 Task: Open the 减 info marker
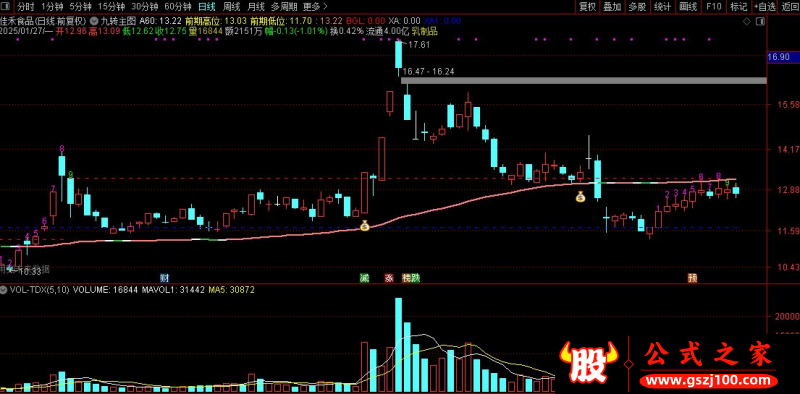363,278
